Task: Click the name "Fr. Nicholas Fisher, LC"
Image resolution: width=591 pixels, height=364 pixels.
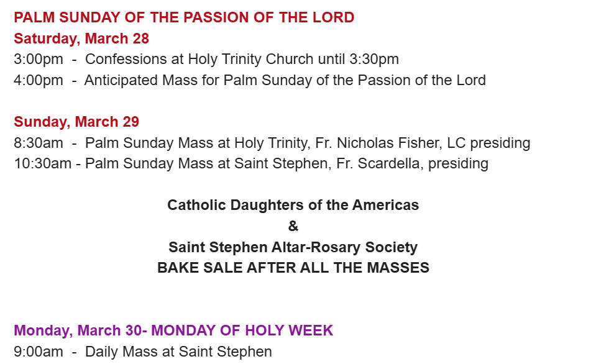Action: (390, 143)
